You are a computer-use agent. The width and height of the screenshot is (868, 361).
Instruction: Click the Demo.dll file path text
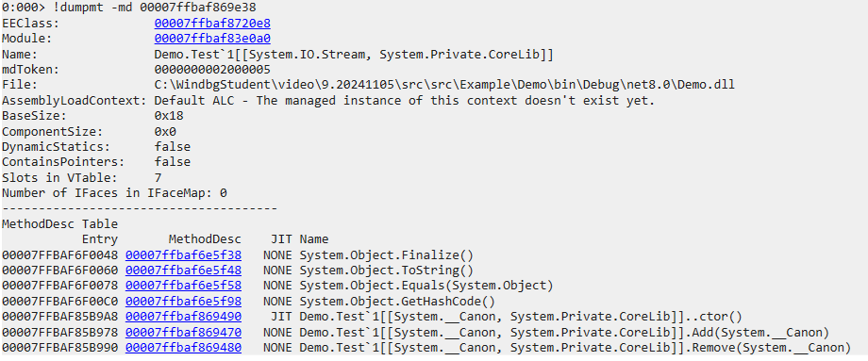tap(444, 85)
